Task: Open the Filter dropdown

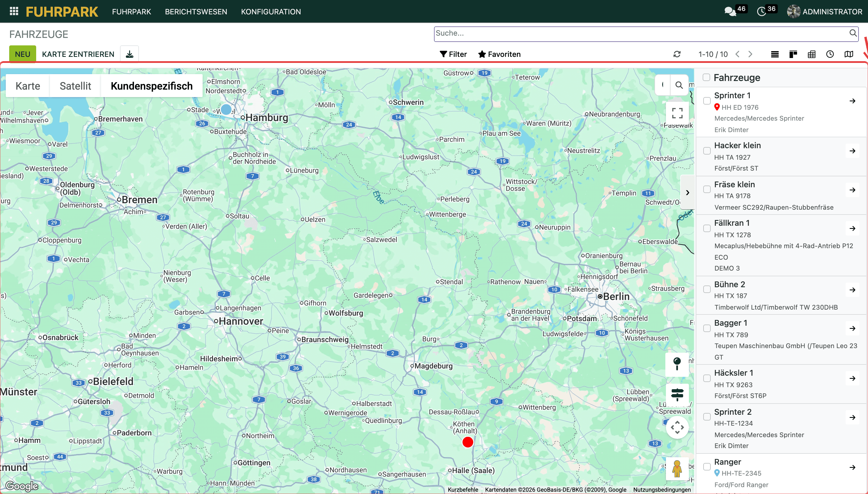Action: [x=453, y=54]
